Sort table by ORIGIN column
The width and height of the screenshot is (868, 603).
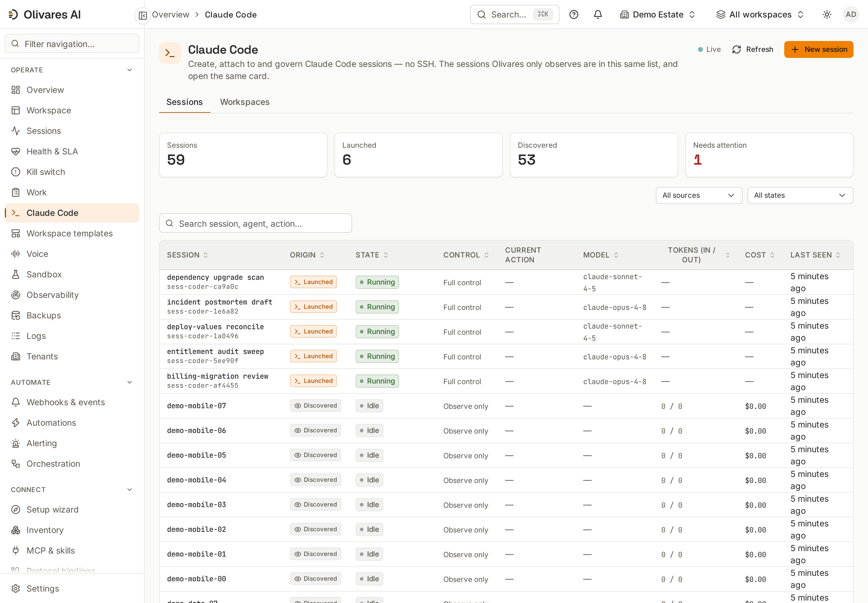[307, 255]
